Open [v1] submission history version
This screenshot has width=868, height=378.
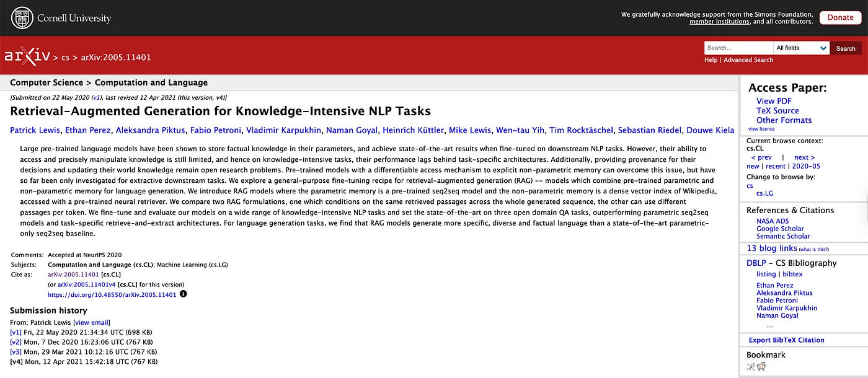click(x=16, y=332)
